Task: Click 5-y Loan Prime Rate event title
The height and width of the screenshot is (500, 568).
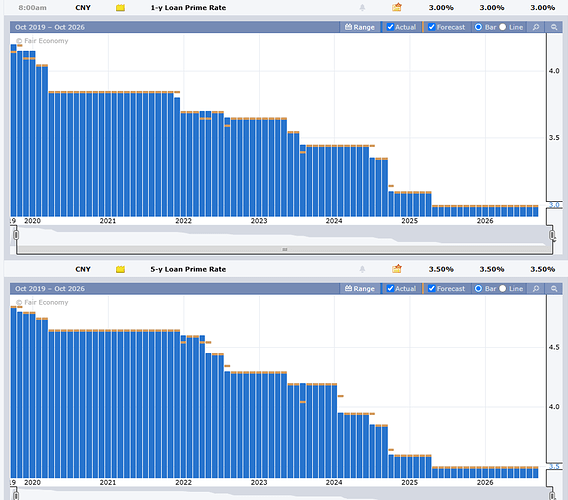Action: [x=188, y=269]
